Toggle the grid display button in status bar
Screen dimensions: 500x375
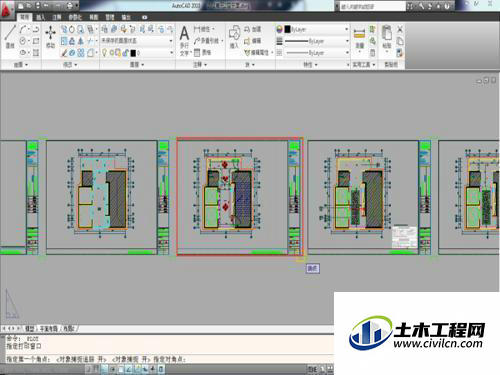97,369
